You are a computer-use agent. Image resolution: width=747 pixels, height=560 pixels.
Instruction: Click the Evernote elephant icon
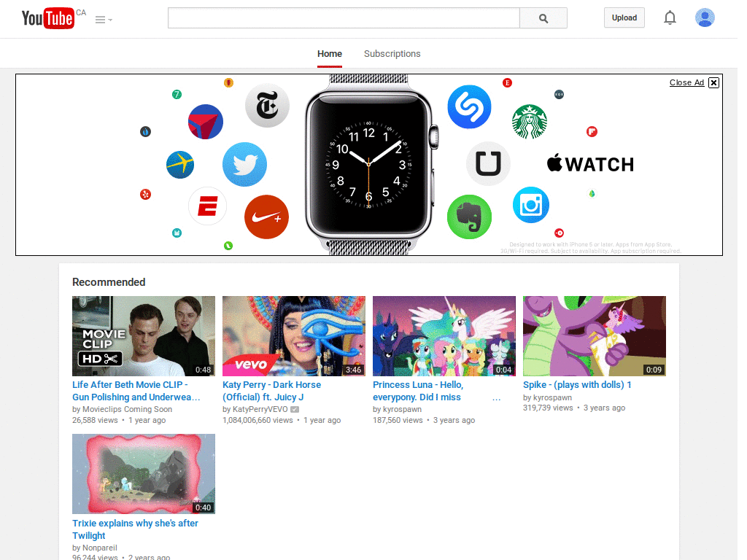coord(469,217)
